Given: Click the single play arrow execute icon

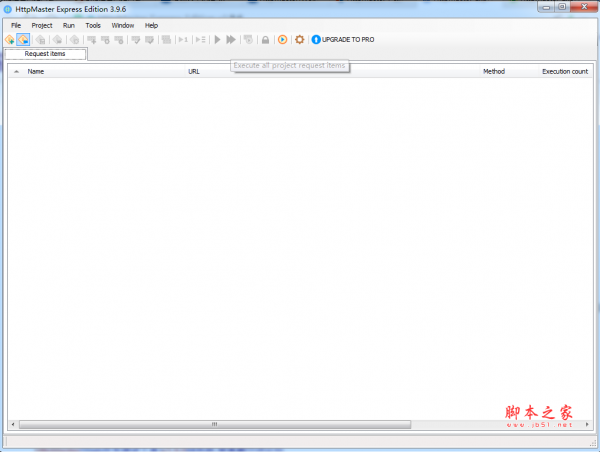Looking at the screenshot, I should click(x=217, y=39).
